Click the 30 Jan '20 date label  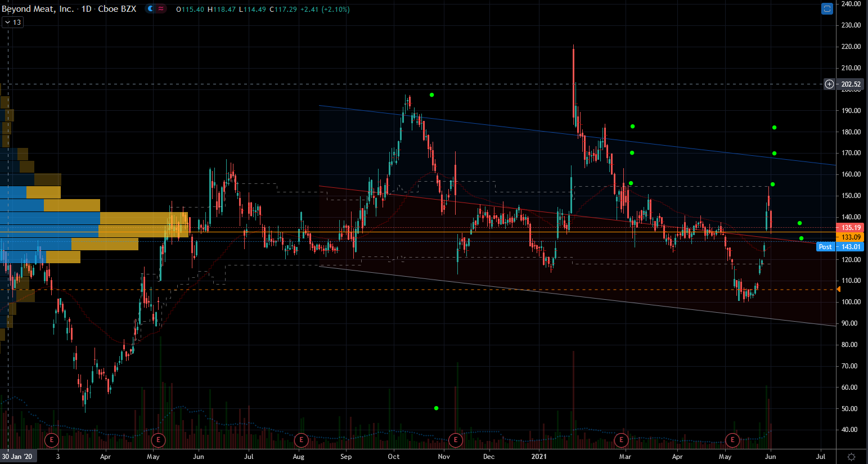click(17, 457)
